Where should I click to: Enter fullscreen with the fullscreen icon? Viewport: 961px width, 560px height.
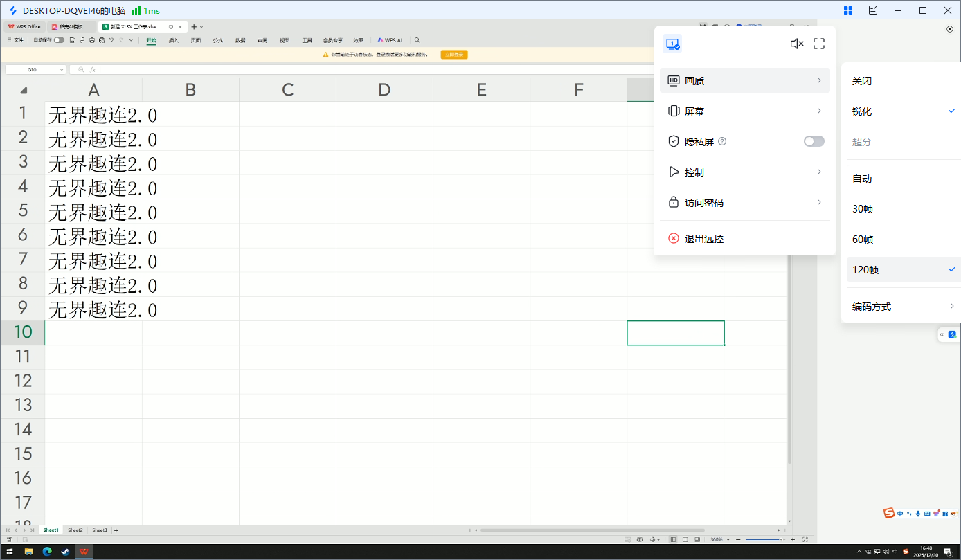(819, 44)
